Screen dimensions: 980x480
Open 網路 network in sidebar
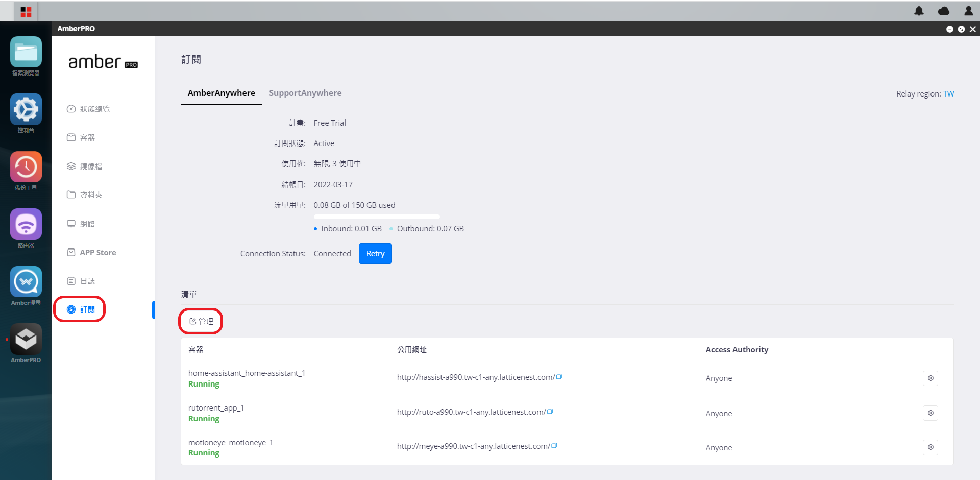point(81,224)
